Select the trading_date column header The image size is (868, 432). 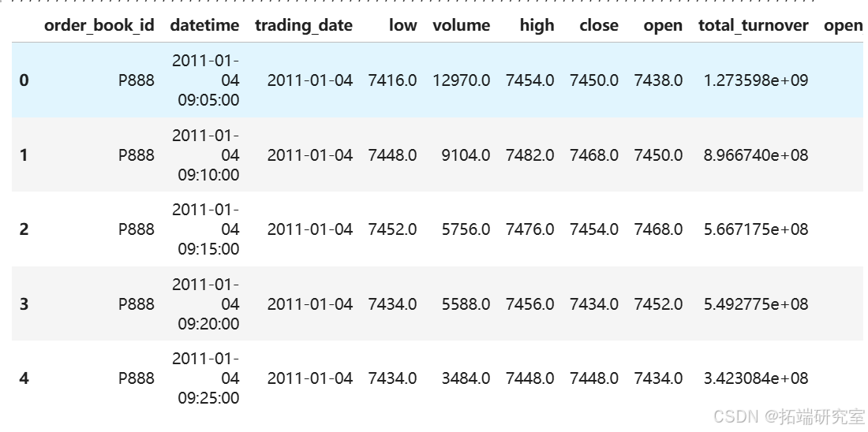(x=303, y=25)
